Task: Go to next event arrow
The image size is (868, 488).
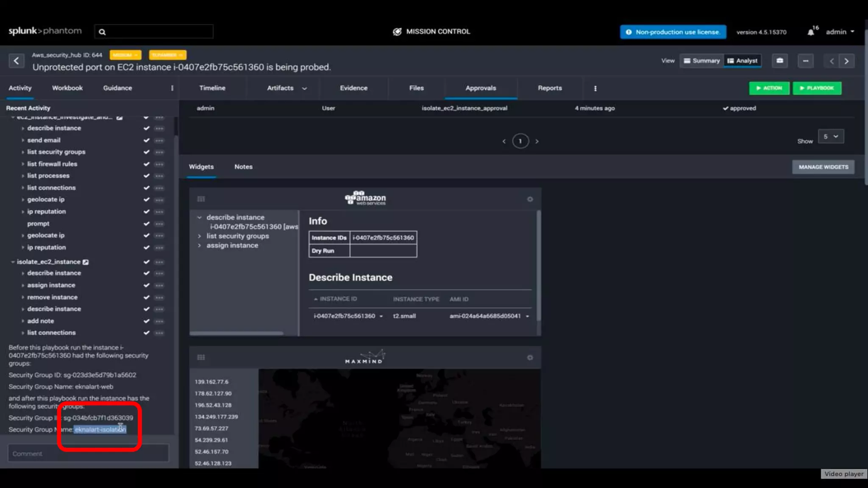Action: tap(846, 61)
